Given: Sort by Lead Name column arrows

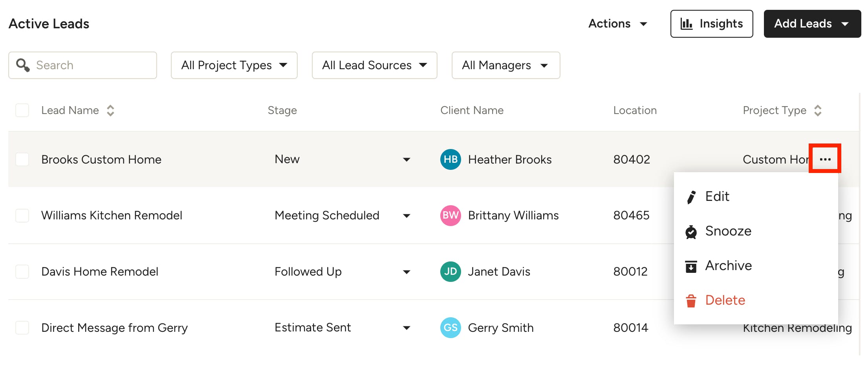Looking at the screenshot, I should click(110, 110).
